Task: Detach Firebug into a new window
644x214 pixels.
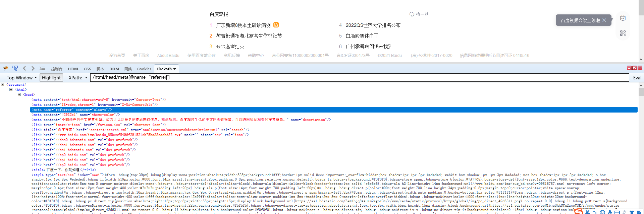Action: [635, 68]
